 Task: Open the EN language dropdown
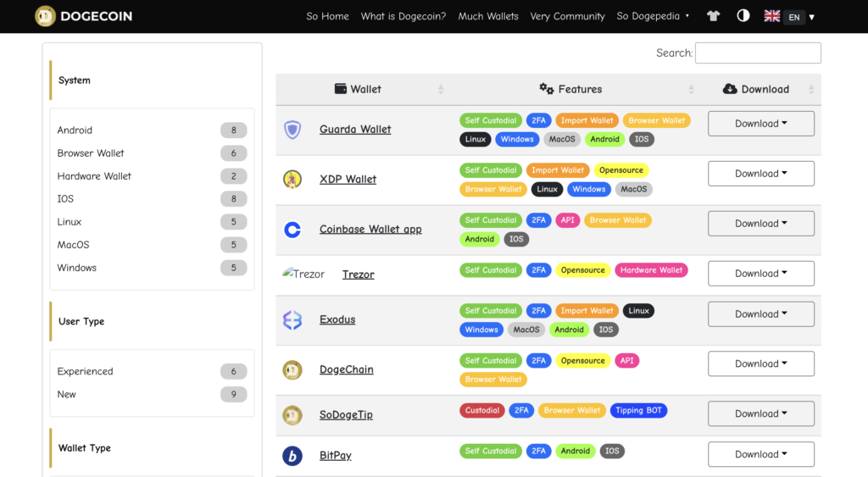tap(800, 17)
